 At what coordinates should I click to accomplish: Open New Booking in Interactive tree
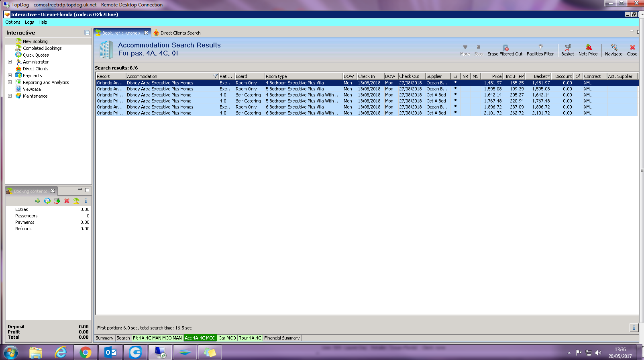35,41
